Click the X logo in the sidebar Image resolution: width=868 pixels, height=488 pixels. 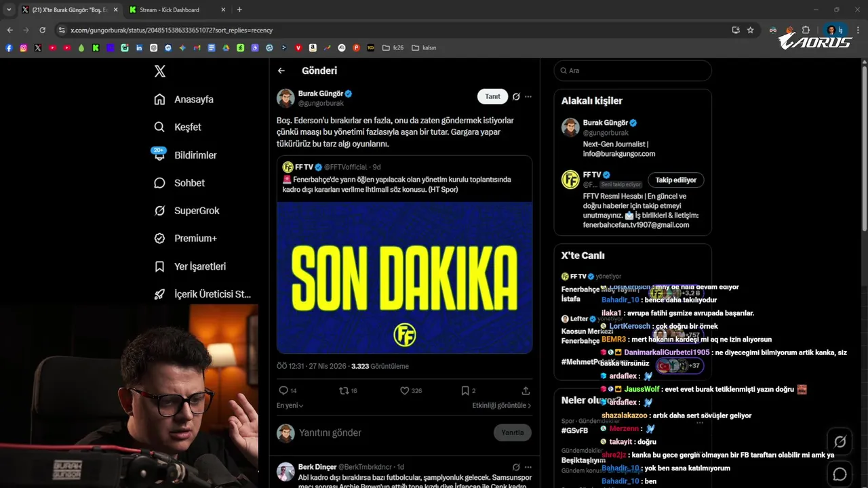pyautogui.click(x=160, y=71)
